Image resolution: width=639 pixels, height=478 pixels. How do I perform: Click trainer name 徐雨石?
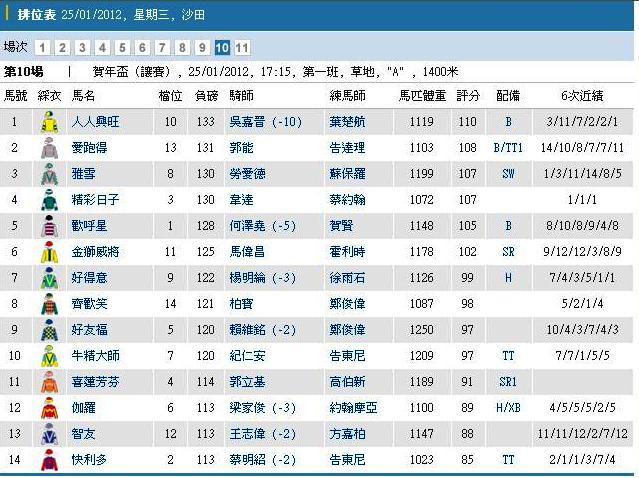click(x=348, y=278)
